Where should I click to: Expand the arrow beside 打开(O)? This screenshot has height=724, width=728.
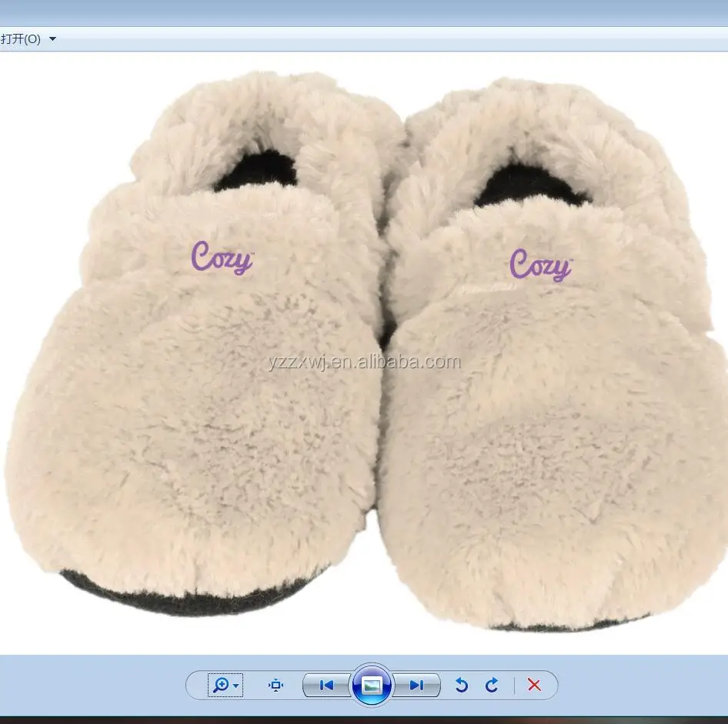[x=52, y=39]
